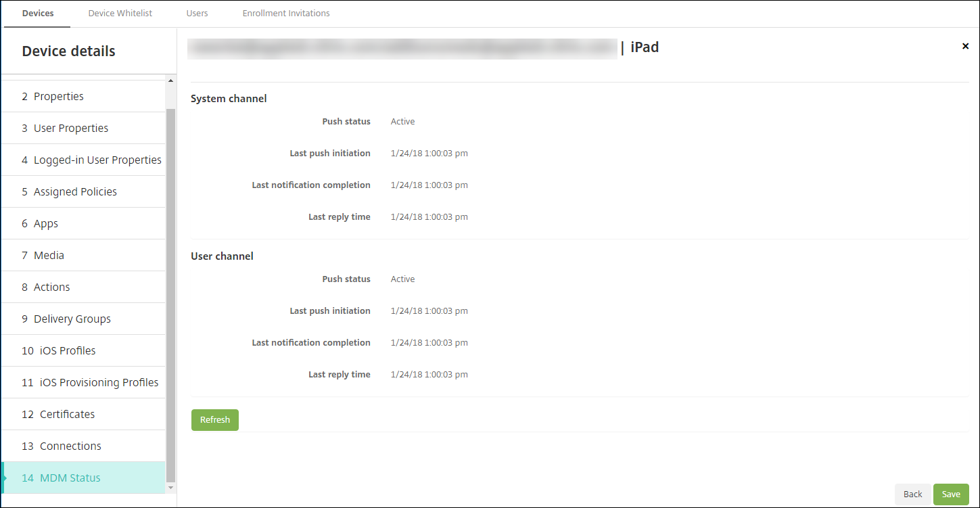This screenshot has height=508, width=980.
Task: View the Connections section
Action: [83, 446]
